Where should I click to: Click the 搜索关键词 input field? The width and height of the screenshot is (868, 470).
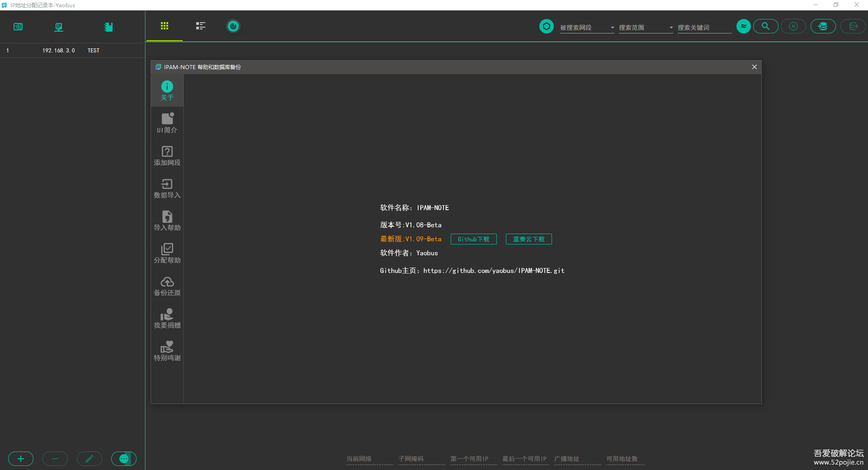704,28
